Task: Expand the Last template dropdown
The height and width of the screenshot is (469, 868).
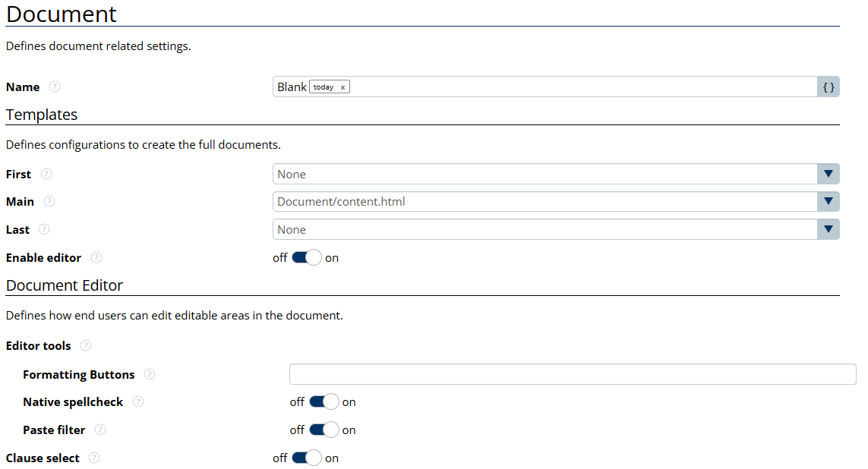Action: (x=829, y=229)
